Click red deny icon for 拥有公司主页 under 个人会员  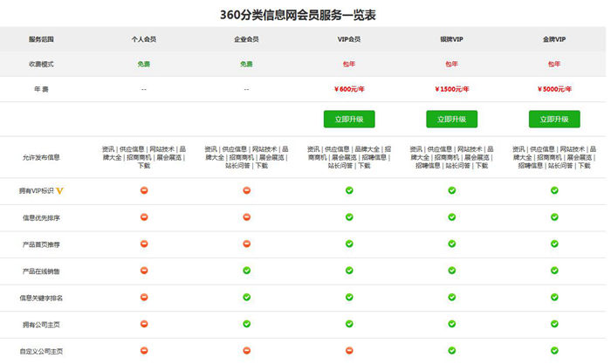tap(144, 324)
